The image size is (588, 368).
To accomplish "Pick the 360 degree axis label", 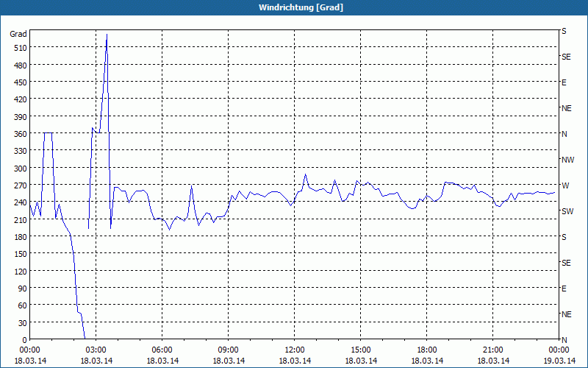I will (21, 134).
